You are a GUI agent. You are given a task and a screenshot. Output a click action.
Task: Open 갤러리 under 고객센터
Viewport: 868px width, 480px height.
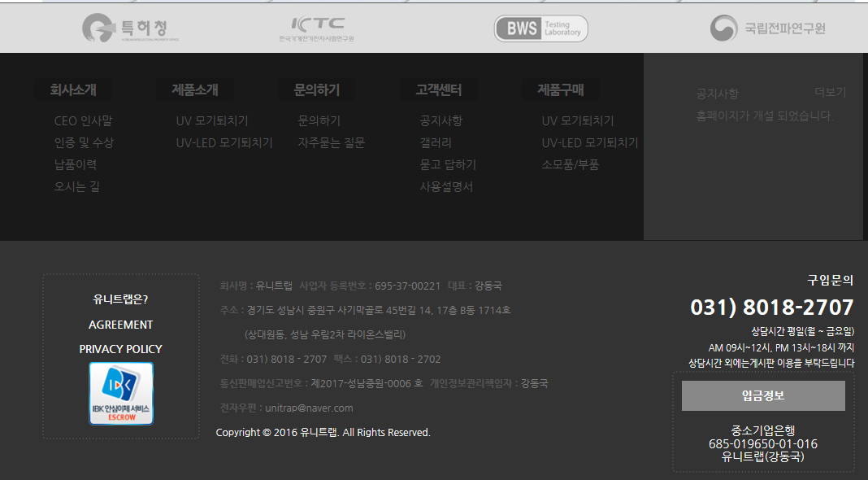436,143
